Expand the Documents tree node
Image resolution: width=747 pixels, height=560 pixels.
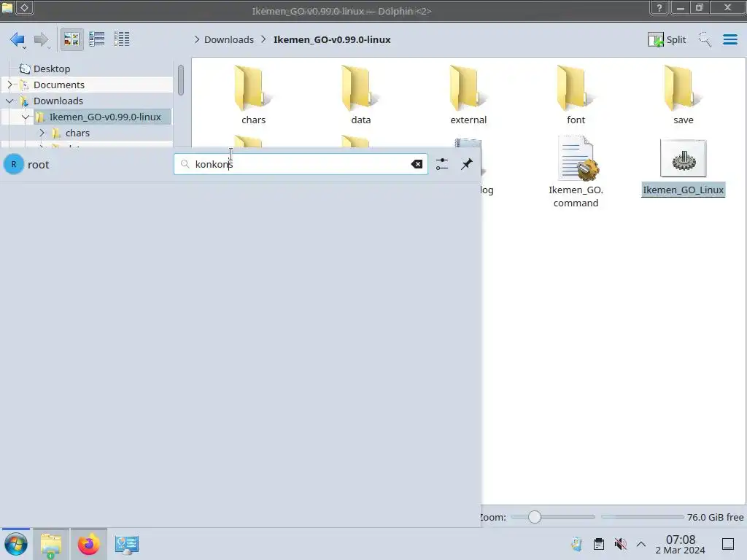(9, 85)
